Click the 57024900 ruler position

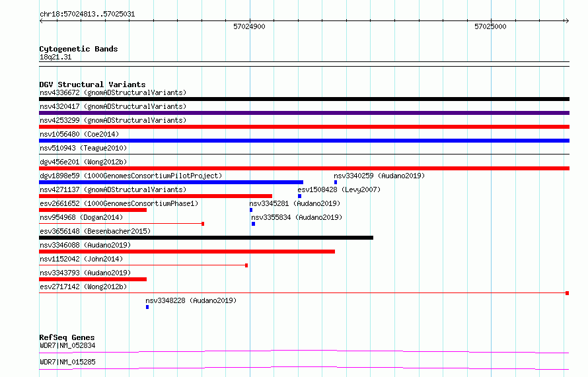[x=249, y=26]
